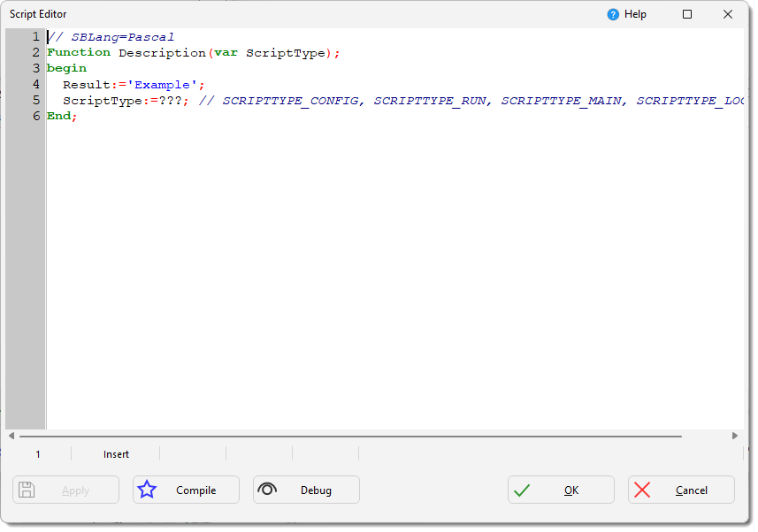Screen dimensions: 758x532
Task: Start the Debug button
Action: [306, 490]
